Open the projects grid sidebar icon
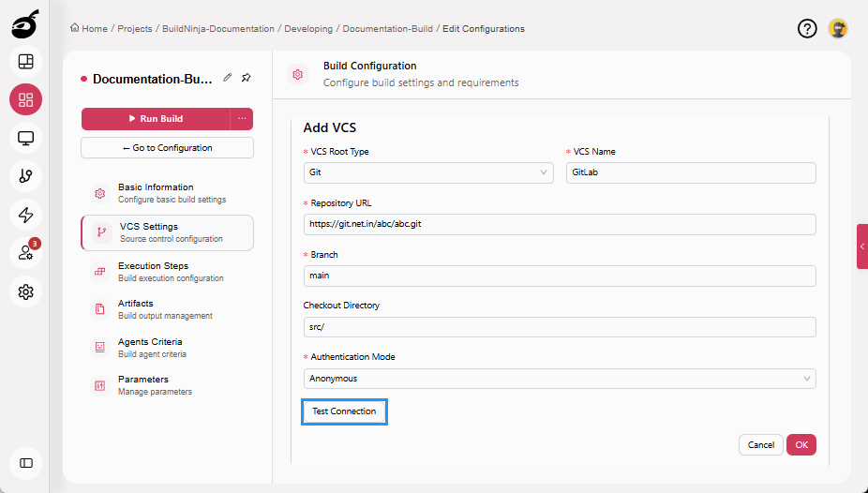868x493 pixels. pyautogui.click(x=25, y=99)
